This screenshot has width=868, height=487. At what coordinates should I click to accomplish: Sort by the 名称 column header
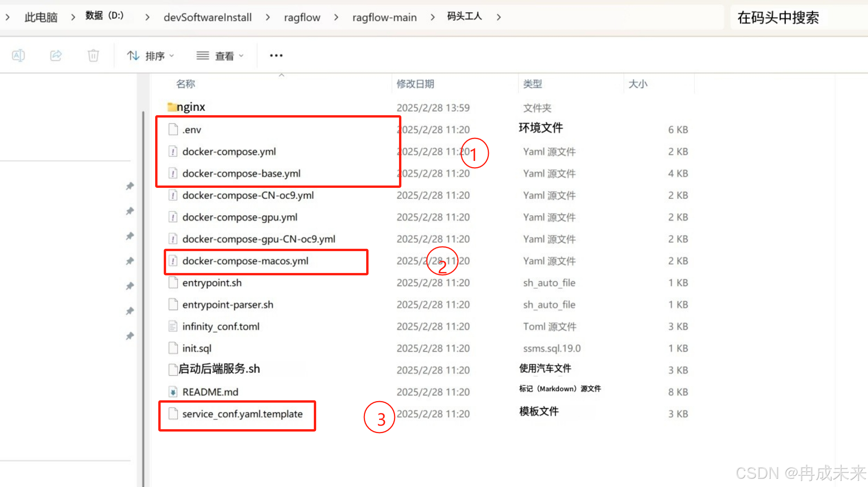(186, 84)
